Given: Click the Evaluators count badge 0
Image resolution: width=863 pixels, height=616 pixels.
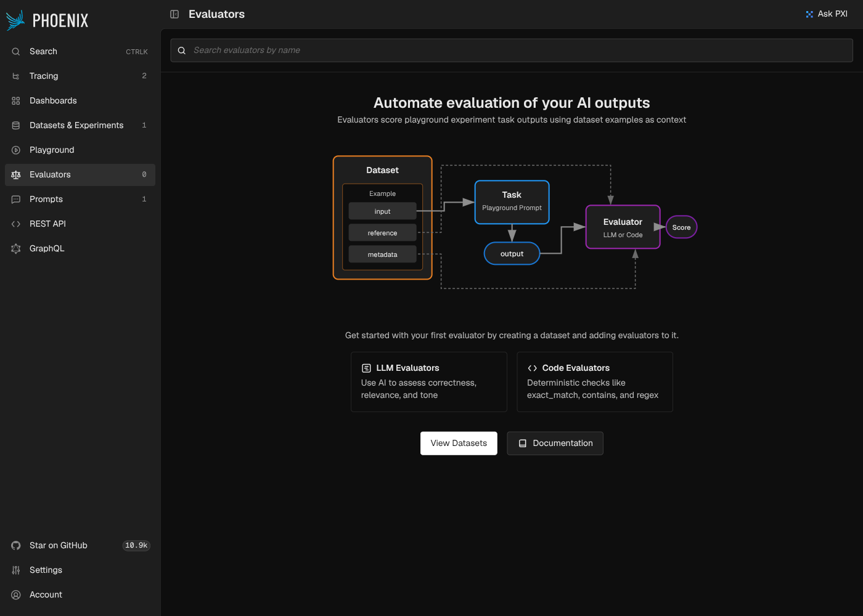Looking at the screenshot, I should point(144,175).
